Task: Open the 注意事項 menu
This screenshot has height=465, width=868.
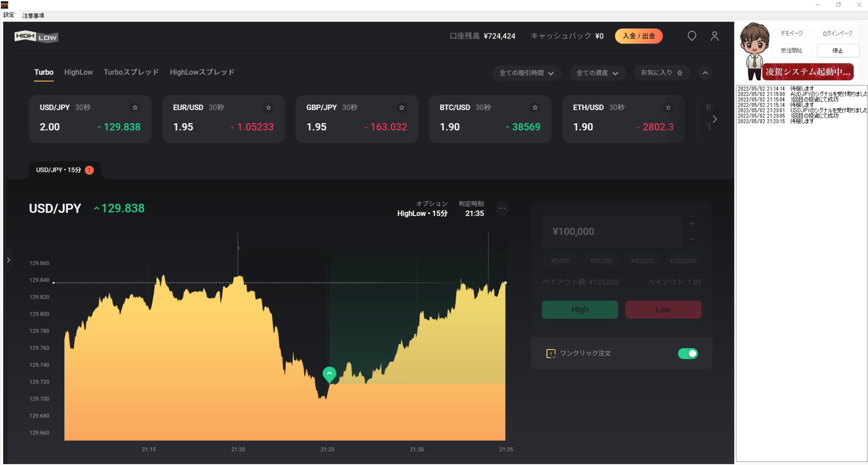Action: 33,15
